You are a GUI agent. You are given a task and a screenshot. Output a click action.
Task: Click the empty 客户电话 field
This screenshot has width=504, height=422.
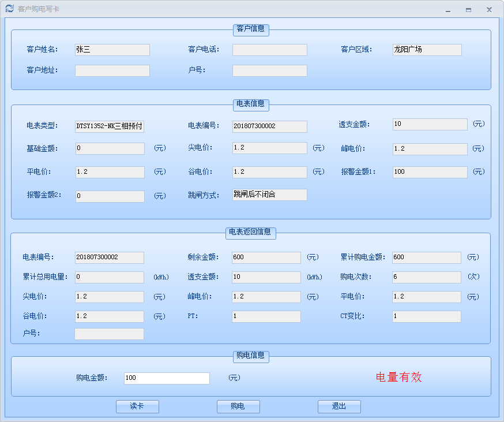click(269, 50)
